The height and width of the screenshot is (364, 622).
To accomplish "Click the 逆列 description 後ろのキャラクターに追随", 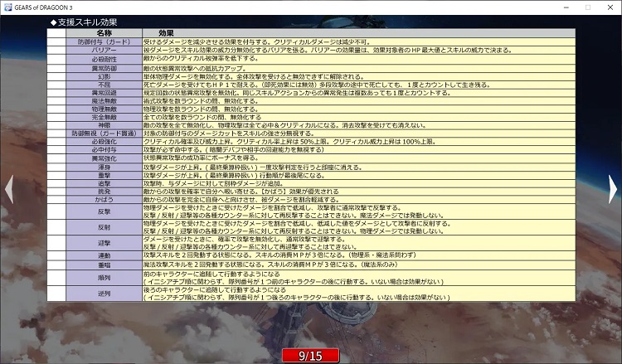I will pyautogui.click(x=215, y=290).
